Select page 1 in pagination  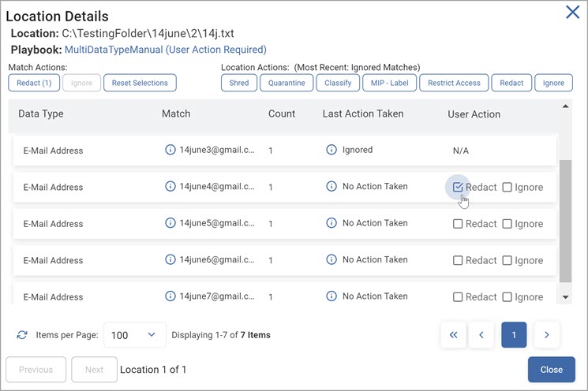point(514,335)
